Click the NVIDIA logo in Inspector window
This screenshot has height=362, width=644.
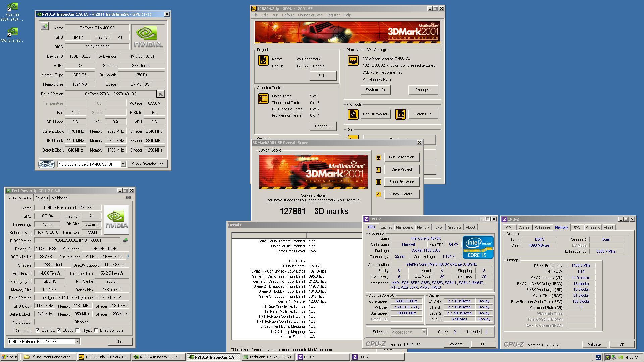click(x=148, y=37)
